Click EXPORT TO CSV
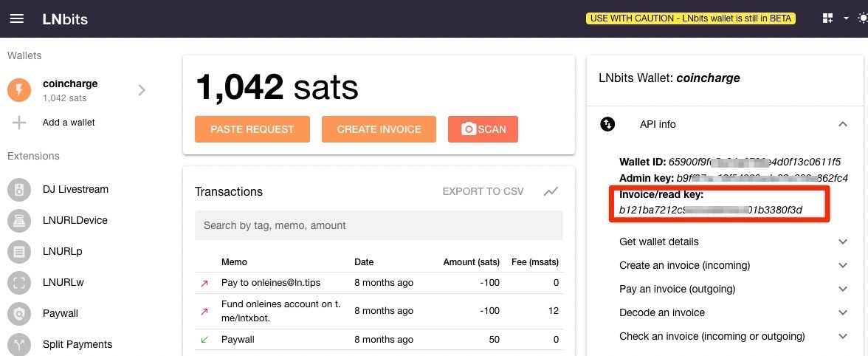Viewport: 868px width, 356px height. [483, 191]
